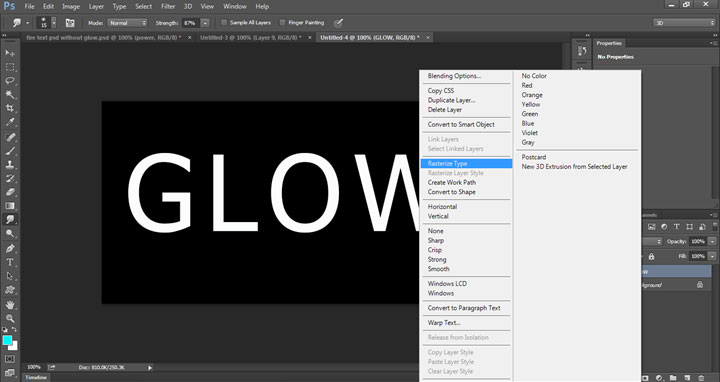The height and width of the screenshot is (382, 720).
Task: Select the Rectangular Marquee tool
Action: click(x=10, y=67)
